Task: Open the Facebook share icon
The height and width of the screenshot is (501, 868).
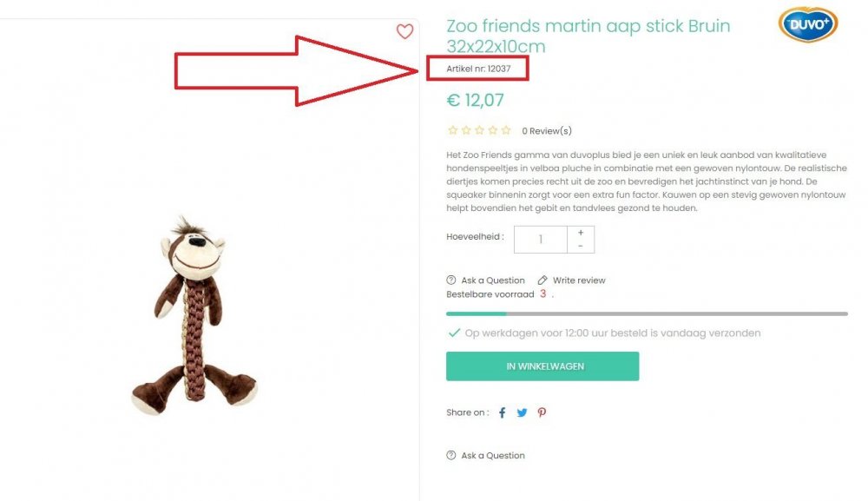Action: [x=502, y=412]
